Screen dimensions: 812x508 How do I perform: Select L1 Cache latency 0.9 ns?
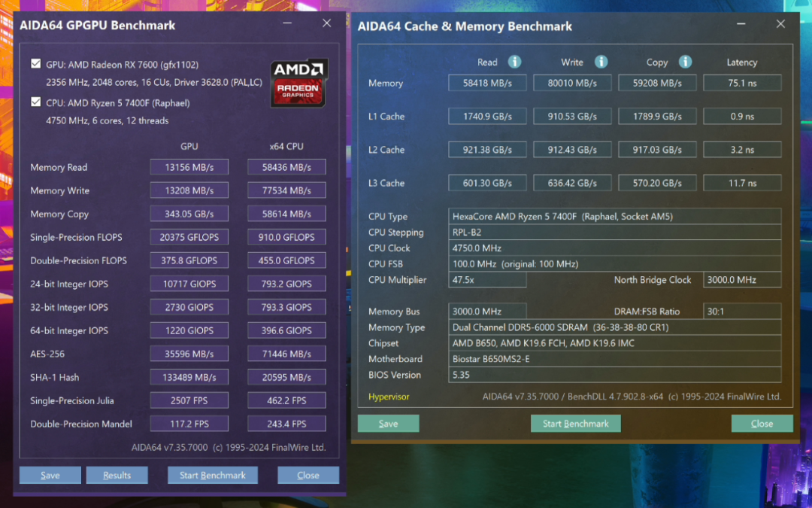[742, 116]
